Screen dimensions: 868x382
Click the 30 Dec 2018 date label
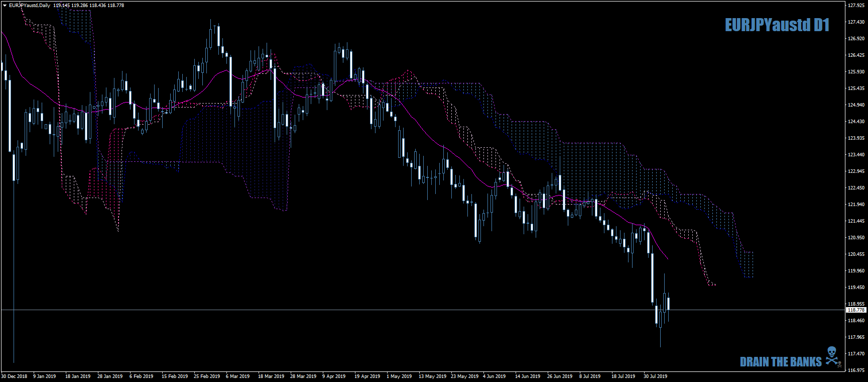tap(14, 376)
